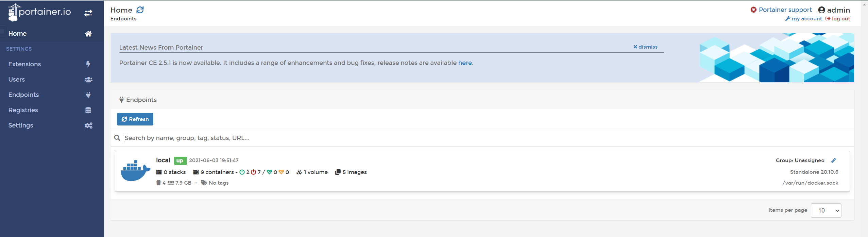868x237 pixels.
Task: Click the sidebar collapse toggle arrows icon
Action: point(88,13)
